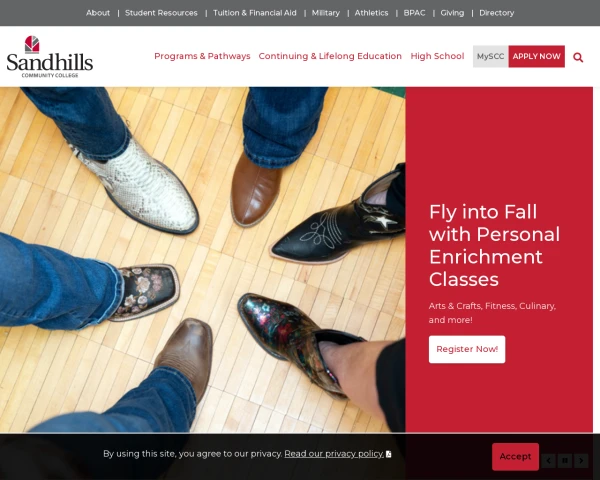Advance to next carousel slide
600x480 pixels.
(x=581, y=460)
